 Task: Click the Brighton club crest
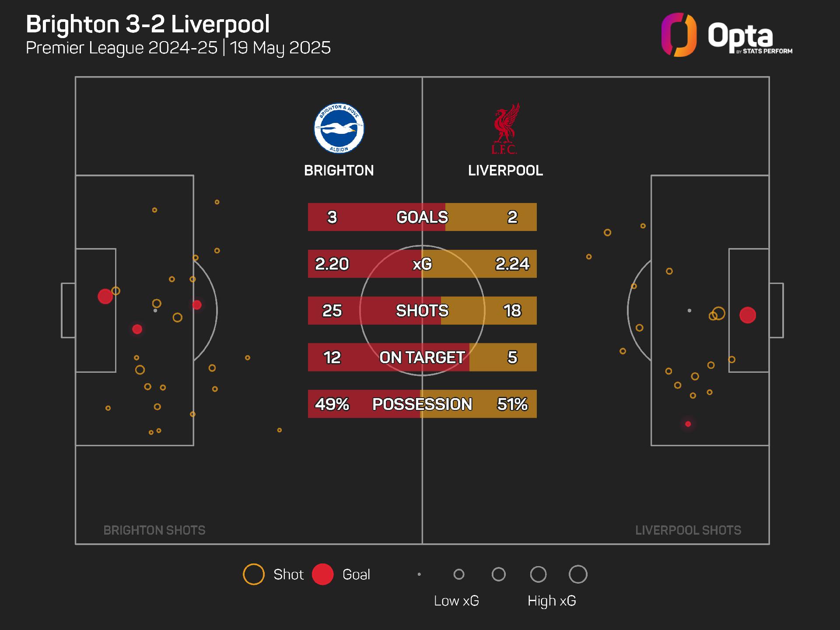(339, 129)
